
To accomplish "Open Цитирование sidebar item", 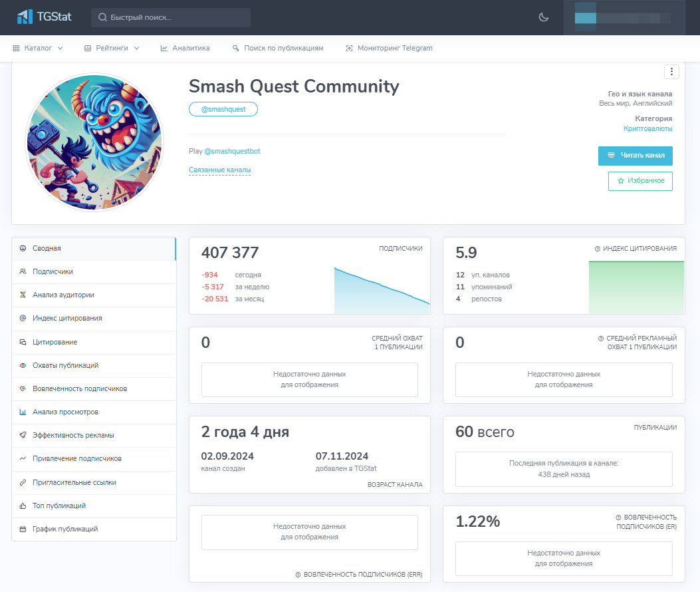I will pos(94,343).
